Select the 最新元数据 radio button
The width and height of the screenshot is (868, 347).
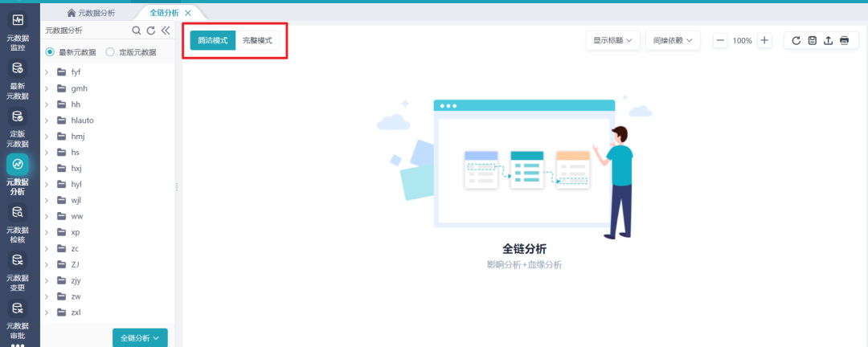pyautogui.click(x=50, y=52)
